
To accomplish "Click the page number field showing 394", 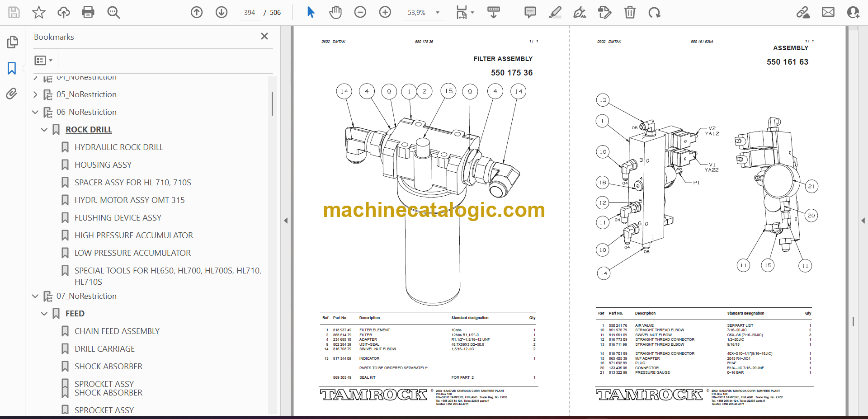I will pos(250,13).
